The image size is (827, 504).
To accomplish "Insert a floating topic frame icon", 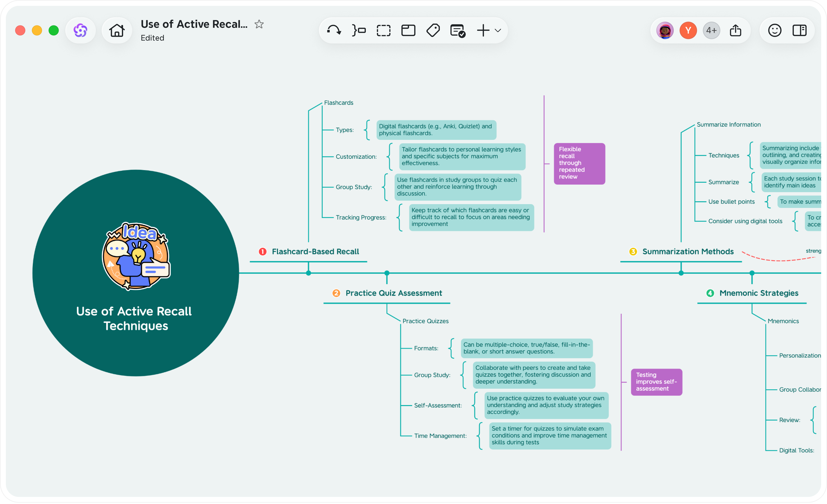I will [x=408, y=30].
